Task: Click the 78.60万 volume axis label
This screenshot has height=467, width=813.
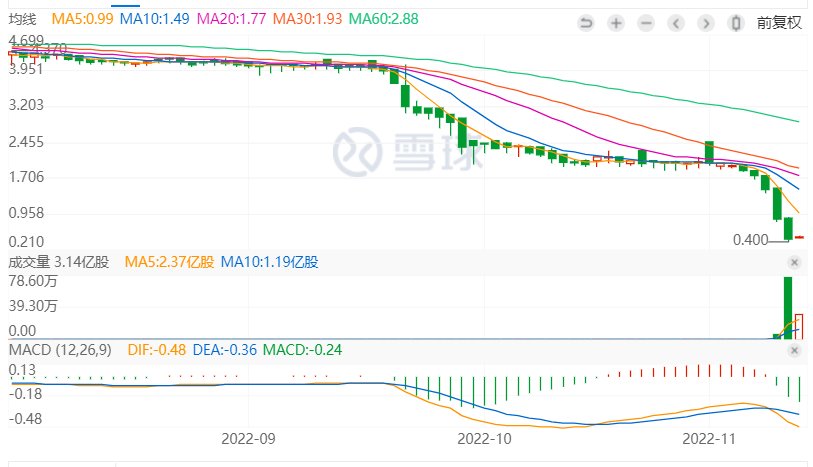Action: [x=33, y=281]
